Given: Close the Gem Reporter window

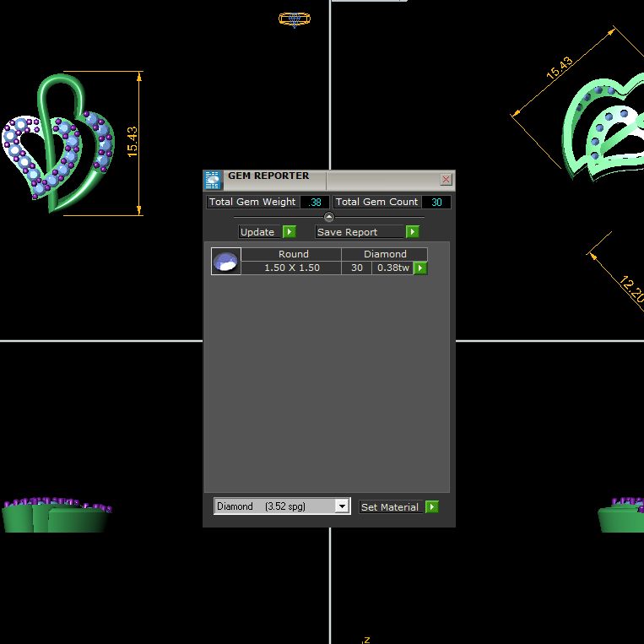Looking at the screenshot, I should pyautogui.click(x=446, y=180).
